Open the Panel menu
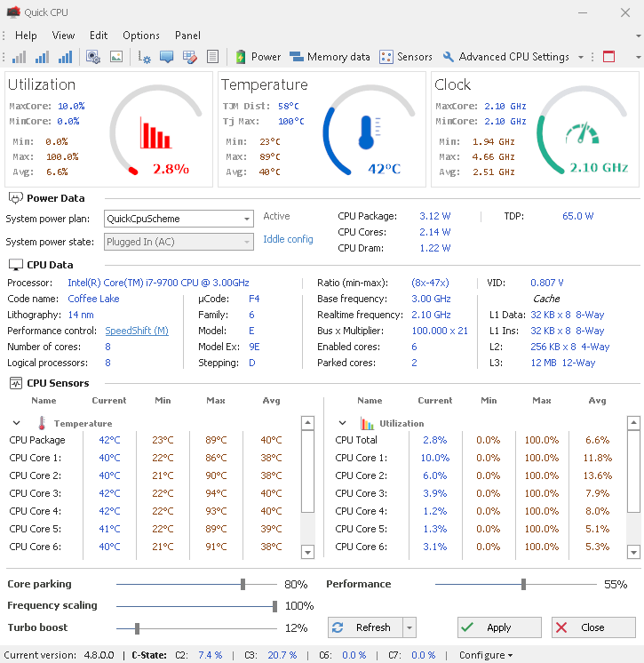 pyautogui.click(x=187, y=36)
